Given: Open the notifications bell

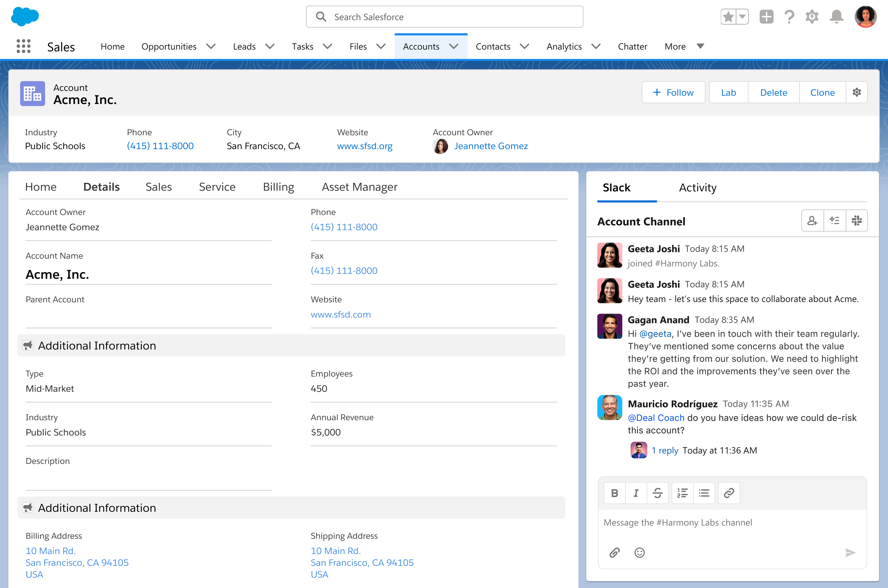Looking at the screenshot, I should click(x=836, y=17).
